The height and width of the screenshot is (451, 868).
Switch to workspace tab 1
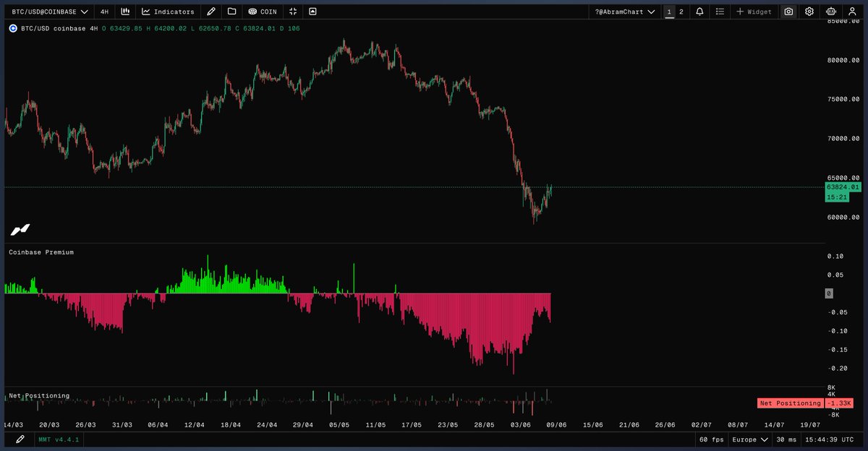click(669, 12)
